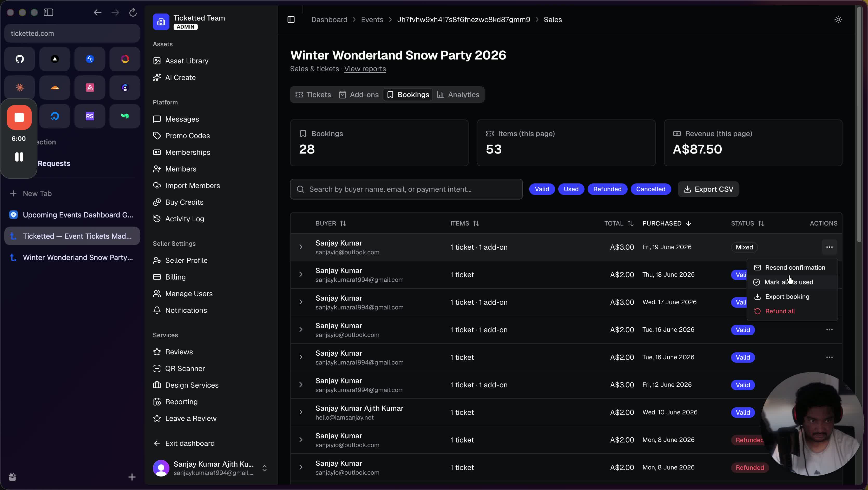
Task: Pause the recording timer
Action: (x=19, y=157)
